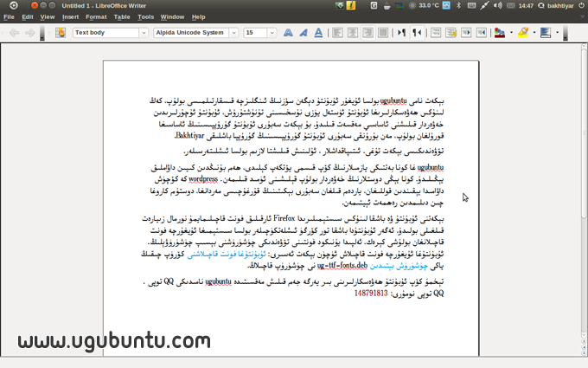Click the font size field showing 15
Screen dimensions: 588x368
coord(255,33)
